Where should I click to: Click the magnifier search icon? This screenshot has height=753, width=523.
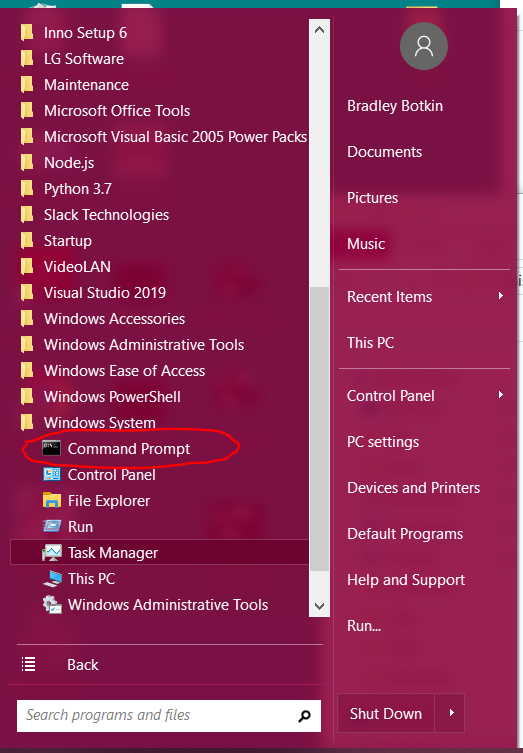point(304,716)
